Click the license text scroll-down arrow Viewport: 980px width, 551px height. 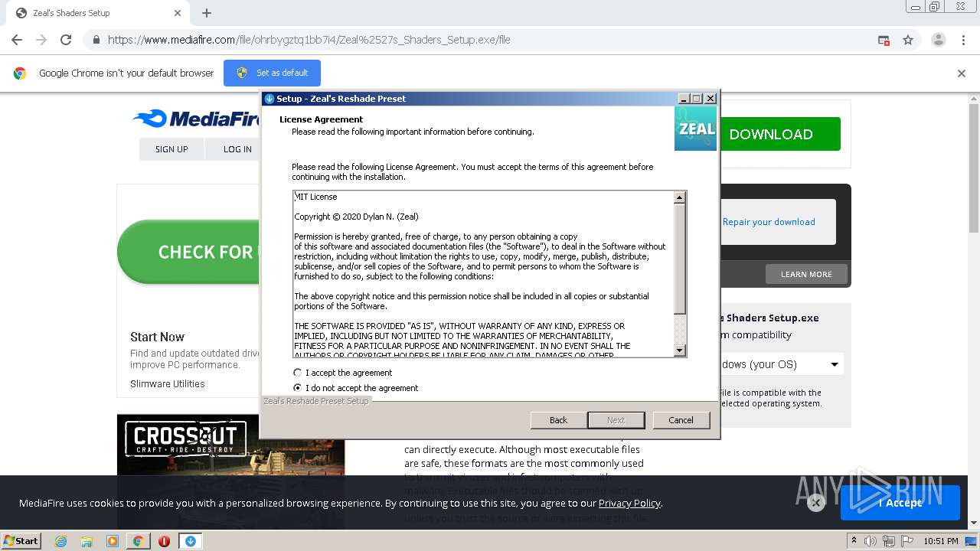tap(679, 350)
